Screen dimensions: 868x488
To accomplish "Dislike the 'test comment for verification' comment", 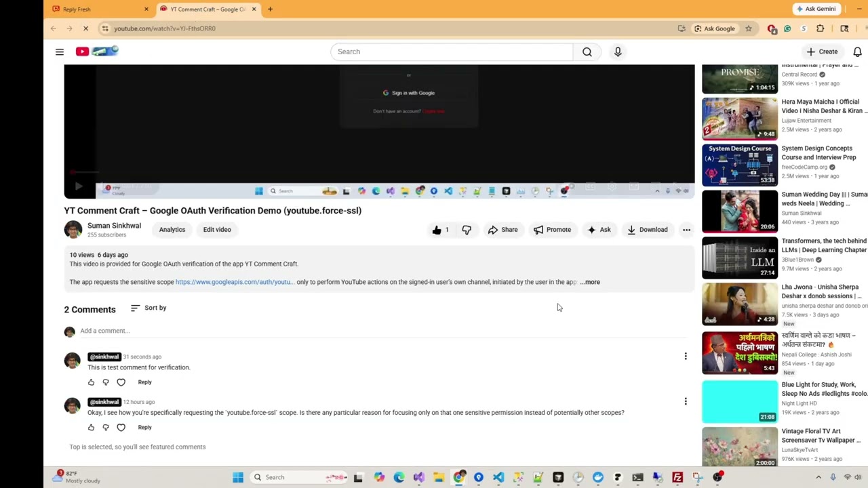I will coord(106,382).
